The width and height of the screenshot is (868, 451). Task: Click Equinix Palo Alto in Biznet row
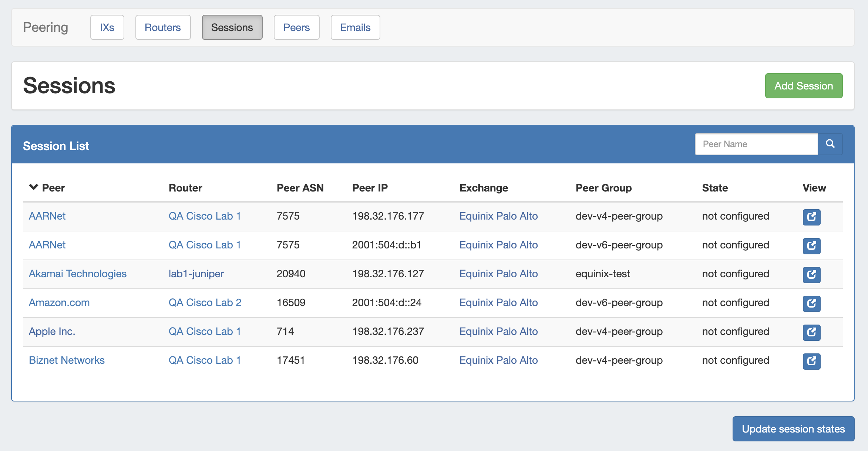point(498,360)
